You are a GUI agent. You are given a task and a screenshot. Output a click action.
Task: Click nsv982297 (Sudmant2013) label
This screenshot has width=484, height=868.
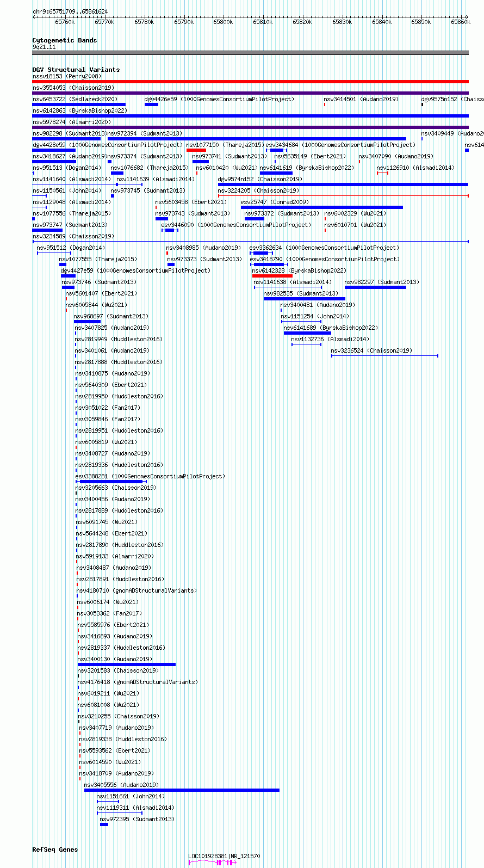pyautogui.click(x=382, y=282)
